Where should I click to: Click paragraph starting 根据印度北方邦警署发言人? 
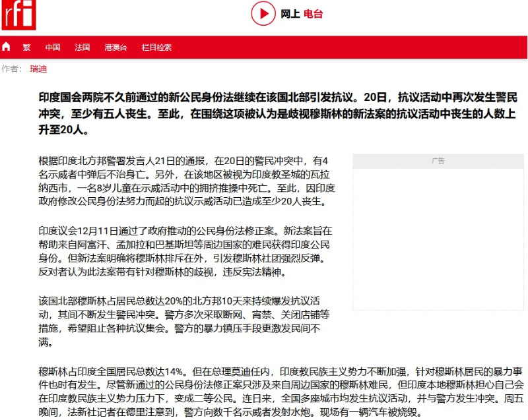[187, 181]
